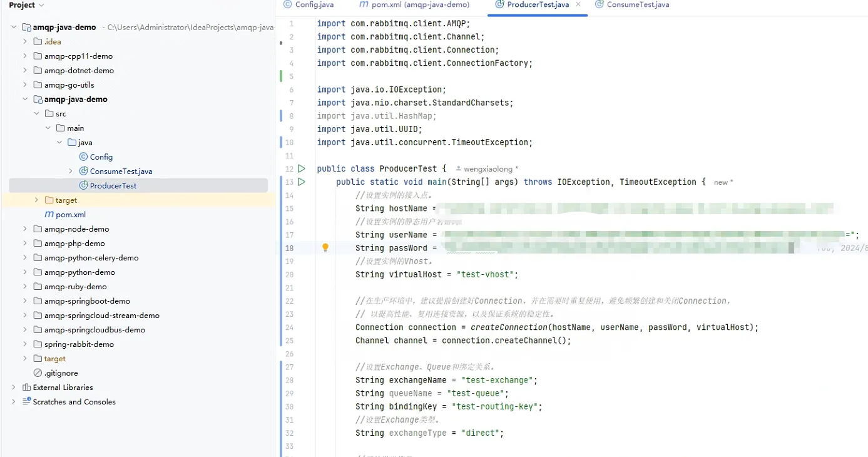Click the .gitignore file icon

[38, 373]
